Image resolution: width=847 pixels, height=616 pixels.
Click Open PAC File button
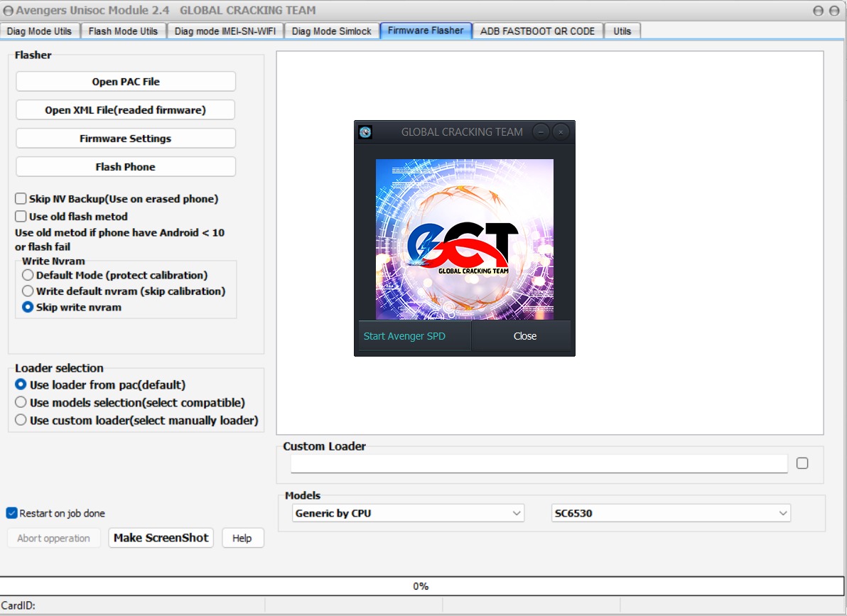pyautogui.click(x=126, y=82)
